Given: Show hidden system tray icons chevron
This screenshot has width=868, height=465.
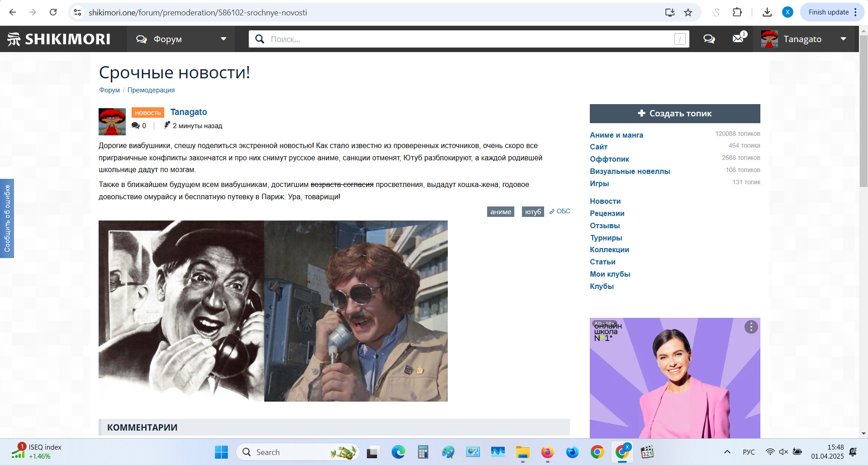Looking at the screenshot, I should [x=727, y=452].
